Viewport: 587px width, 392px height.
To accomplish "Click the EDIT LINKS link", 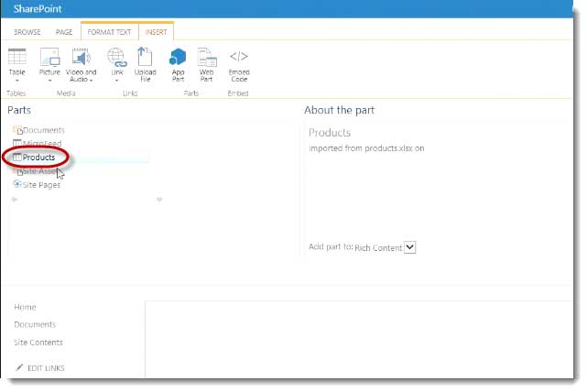I will click(x=46, y=368).
